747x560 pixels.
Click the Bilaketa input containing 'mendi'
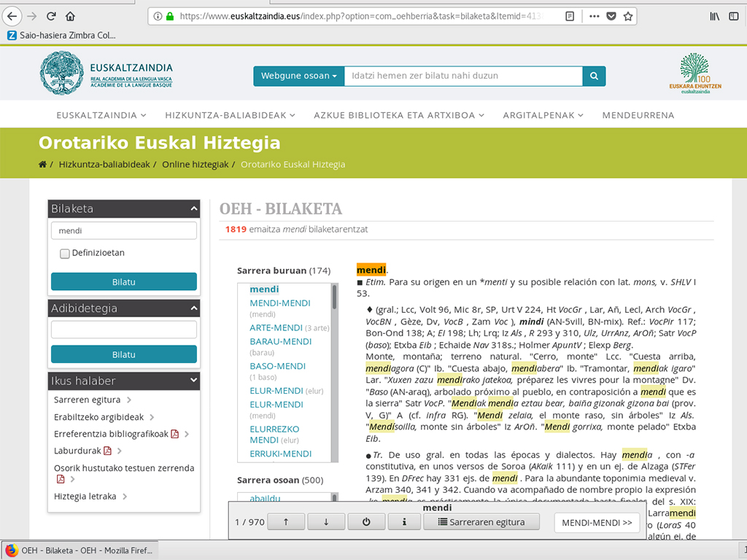tap(124, 230)
